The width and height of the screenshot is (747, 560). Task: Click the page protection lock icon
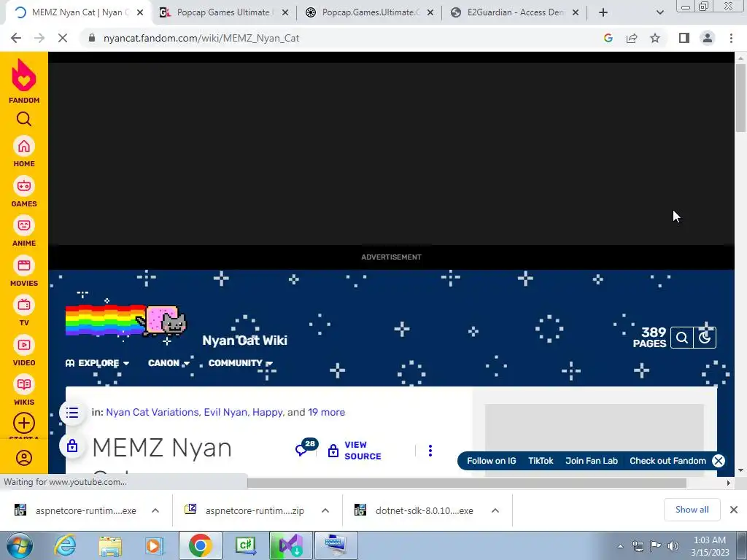[x=72, y=446]
